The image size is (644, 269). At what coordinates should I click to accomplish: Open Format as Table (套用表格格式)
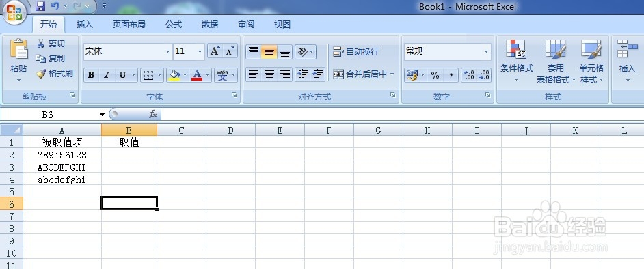556,61
